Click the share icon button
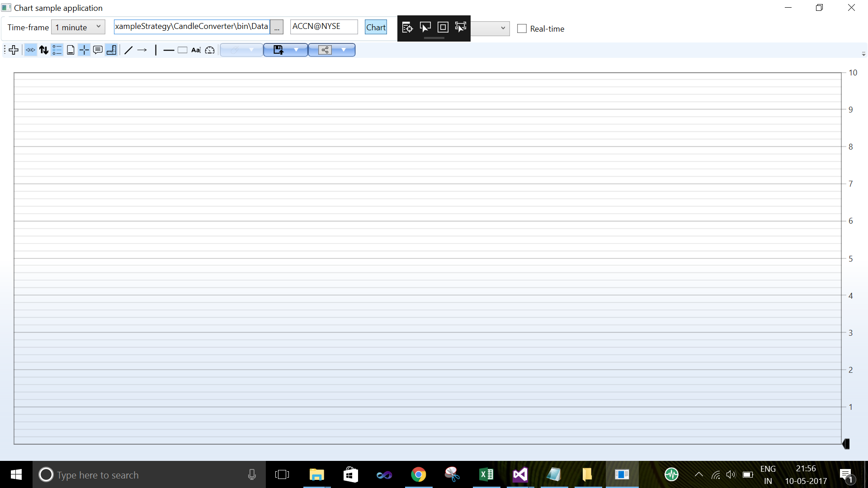Image resolution: width=868 pixels, height=488 pixels. [325, 50]
